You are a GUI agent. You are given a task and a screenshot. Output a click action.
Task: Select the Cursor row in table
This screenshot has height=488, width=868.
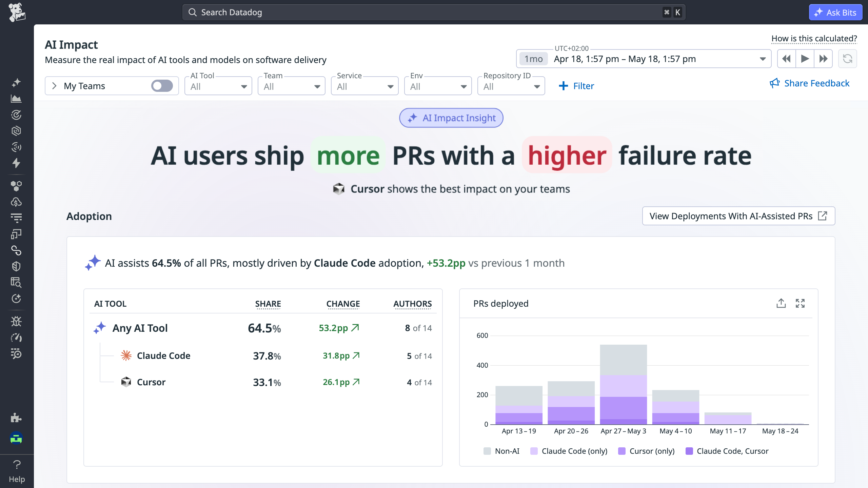click(263, 382)
